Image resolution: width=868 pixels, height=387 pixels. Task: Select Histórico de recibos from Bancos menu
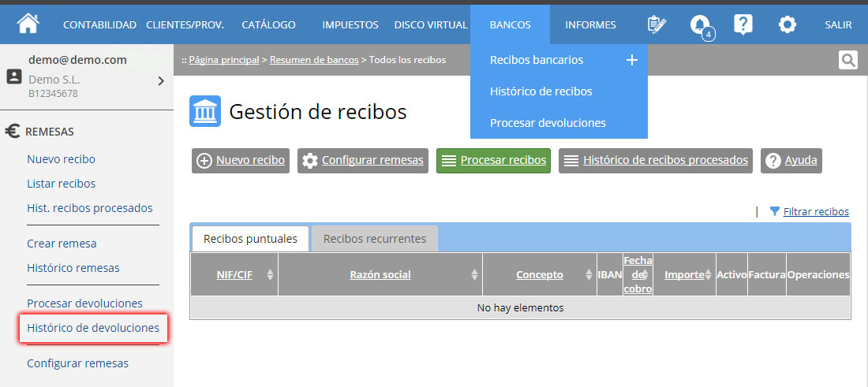click(x=541, y=91)
